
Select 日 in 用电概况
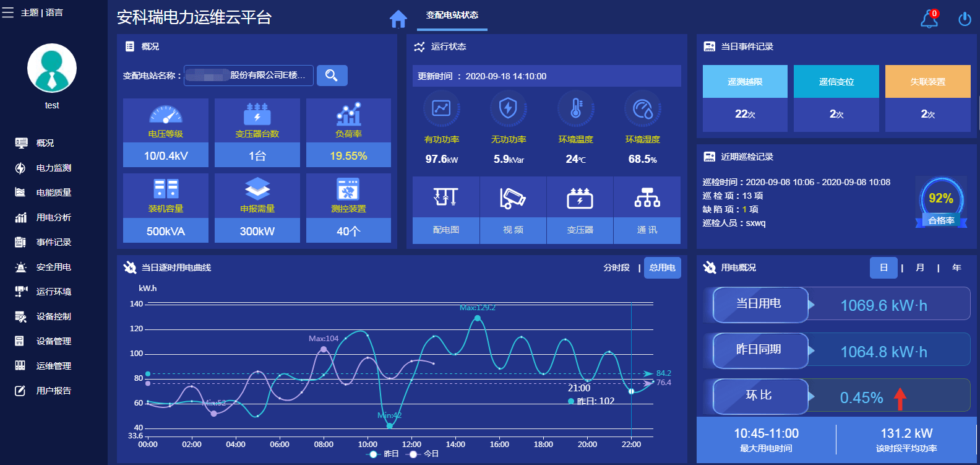click(883, 267)
